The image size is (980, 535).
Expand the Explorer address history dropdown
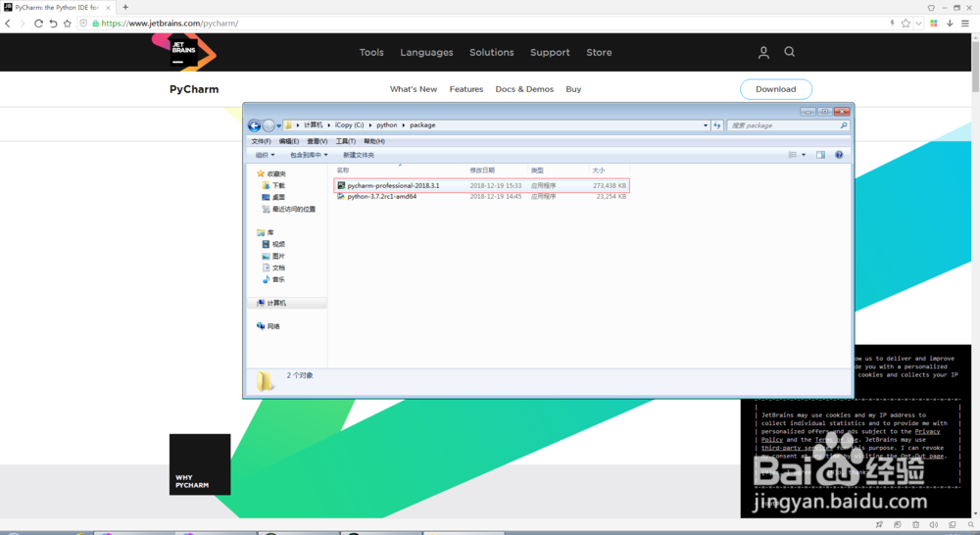(x=705, y=125)
